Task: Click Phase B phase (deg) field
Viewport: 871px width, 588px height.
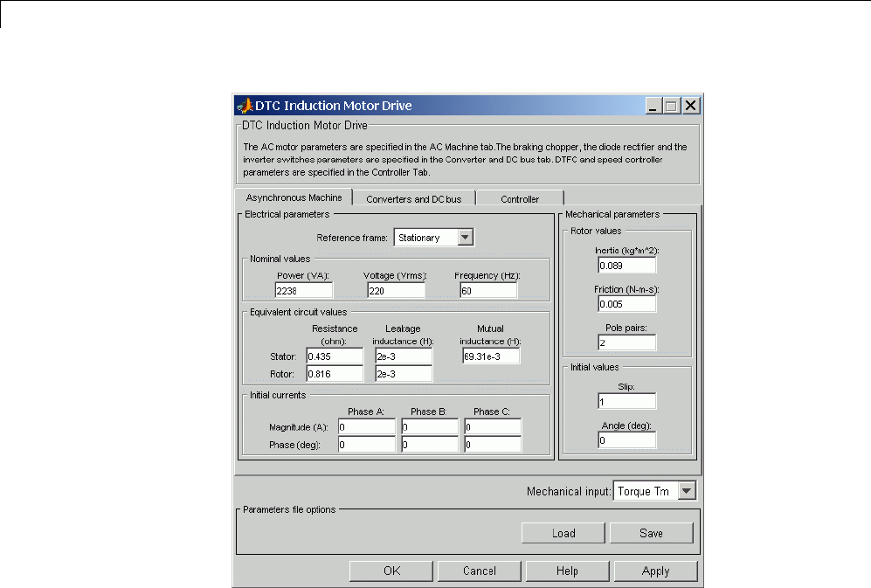Action: (430, 445)
